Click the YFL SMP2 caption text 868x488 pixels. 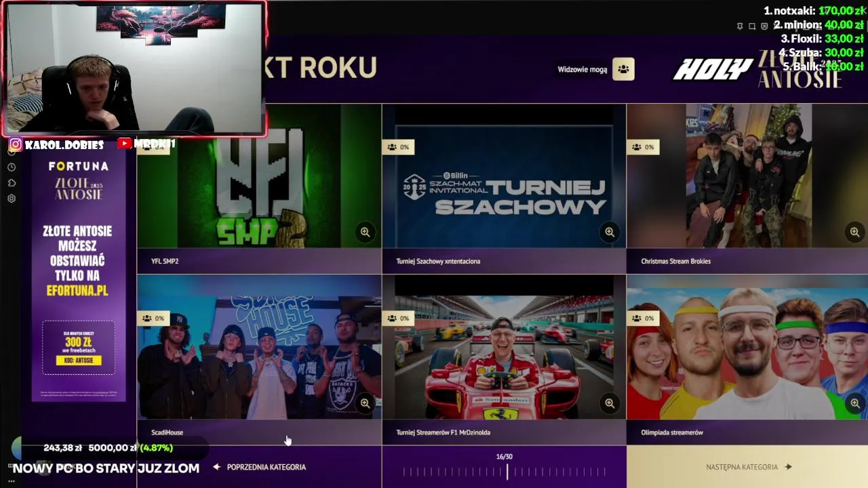coord(165,261)
